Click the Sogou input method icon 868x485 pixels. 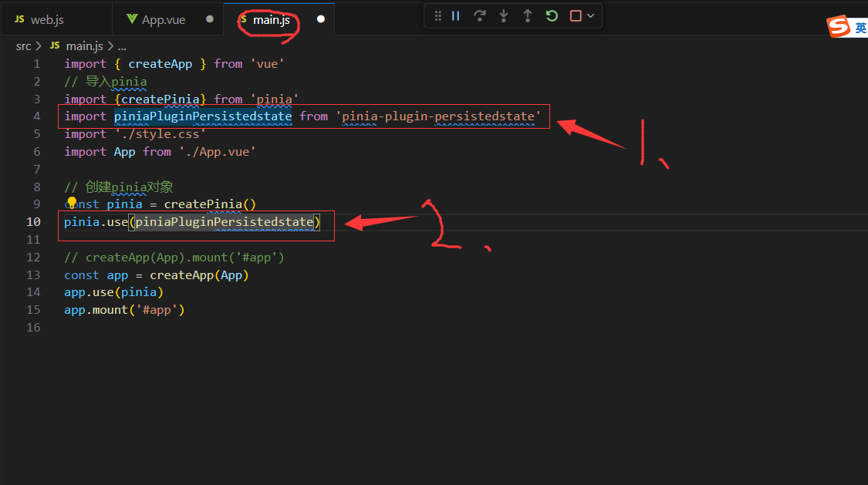(x=838, y=26)
